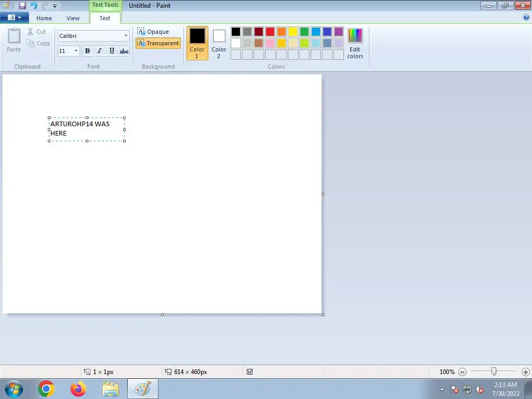Select the Text ribbon tab
532x399 pixels.
coord(105,18)
